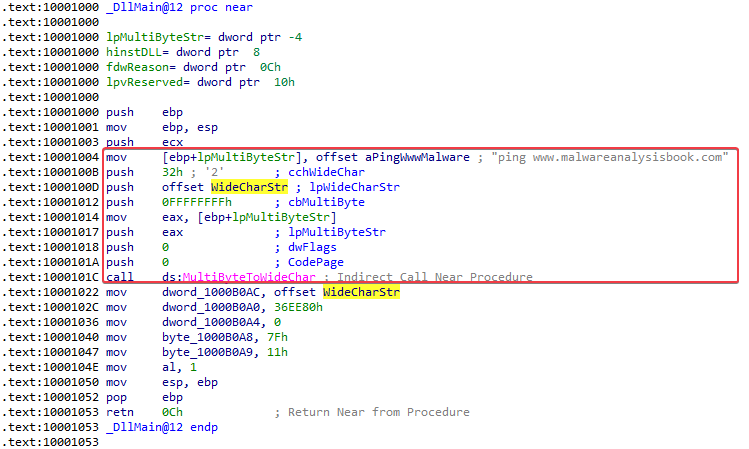749x449 pixels.
Task: Click byte_1000B0A9 operand
Action: [207, 353]
